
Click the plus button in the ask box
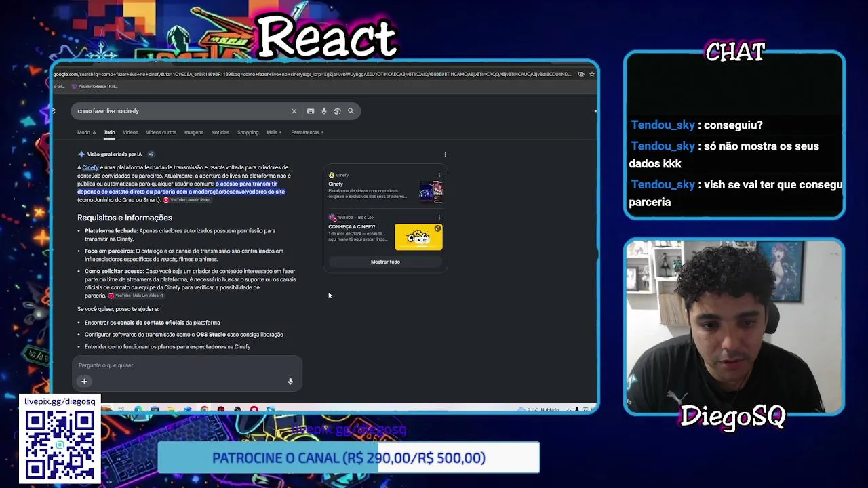pos(84,382)
